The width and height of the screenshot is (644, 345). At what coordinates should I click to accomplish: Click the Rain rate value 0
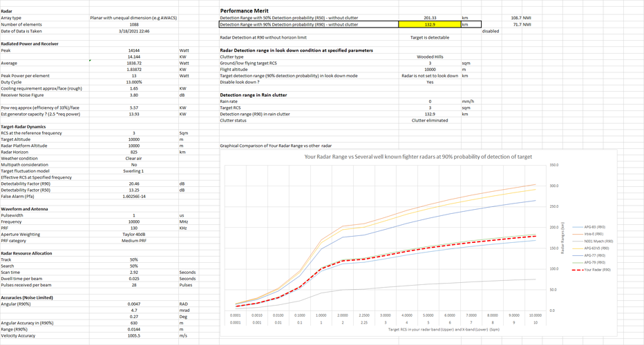click(430, 101)
